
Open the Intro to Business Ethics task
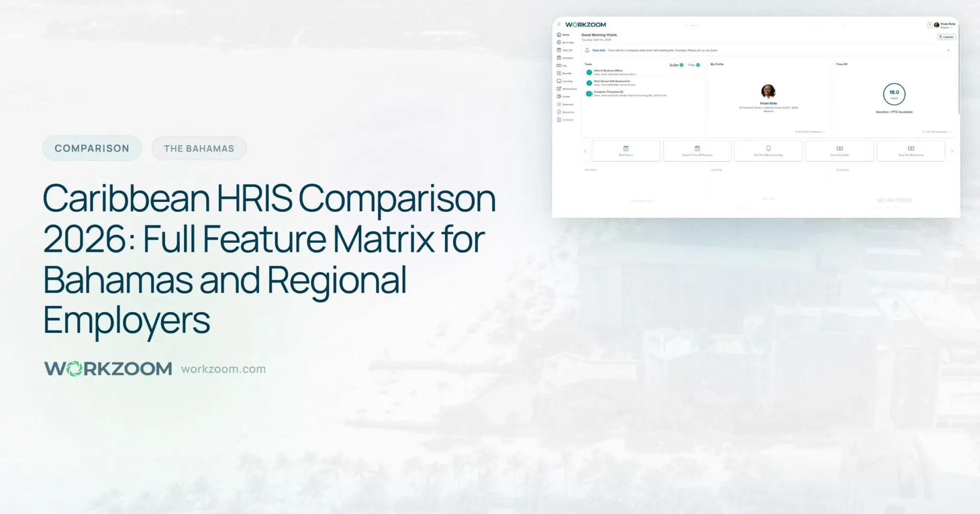pyautogui.click(x=612, y=72)
